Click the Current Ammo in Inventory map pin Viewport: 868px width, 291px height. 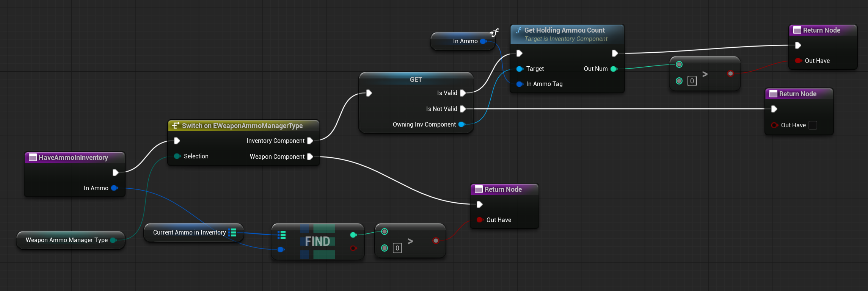coord(233,233)
